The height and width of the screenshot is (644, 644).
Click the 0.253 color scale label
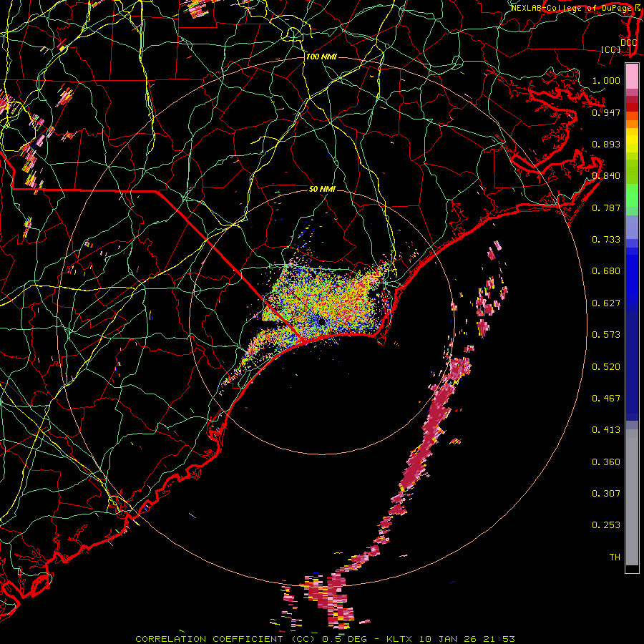(606, 525)
